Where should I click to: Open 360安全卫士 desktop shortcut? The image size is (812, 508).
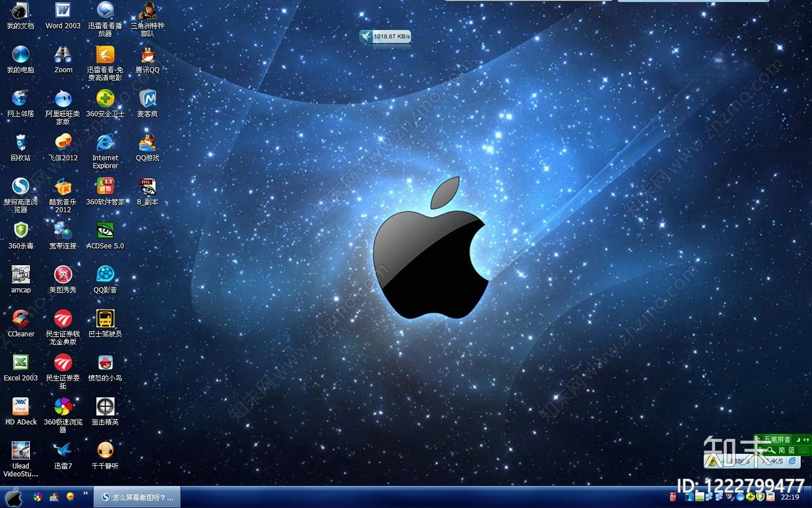tap(105, 104)
